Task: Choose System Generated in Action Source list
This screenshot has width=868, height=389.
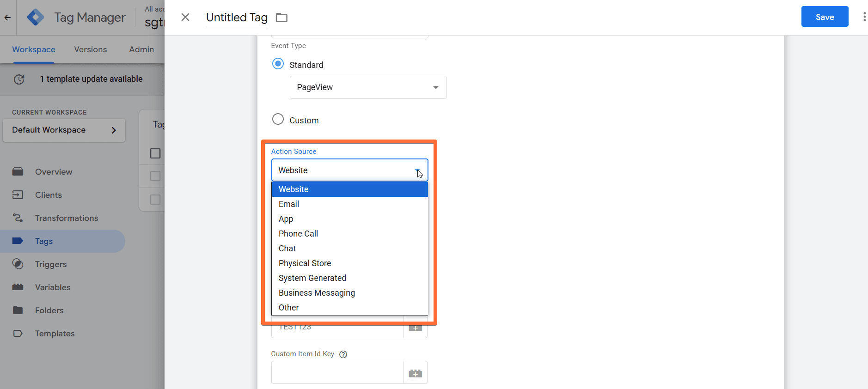Action: 349,278
